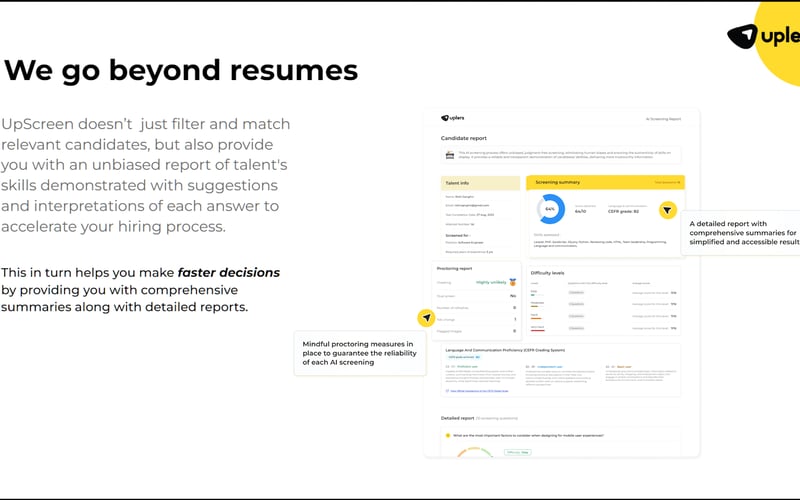
Task: Click the 'Screened for' label in Talent info
Action: (x=458, y=236)
